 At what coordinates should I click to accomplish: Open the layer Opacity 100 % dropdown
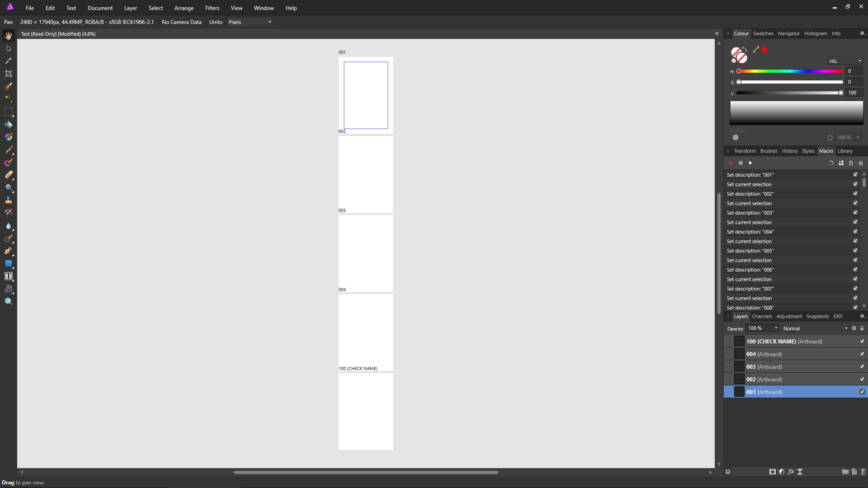coord(776,328)
